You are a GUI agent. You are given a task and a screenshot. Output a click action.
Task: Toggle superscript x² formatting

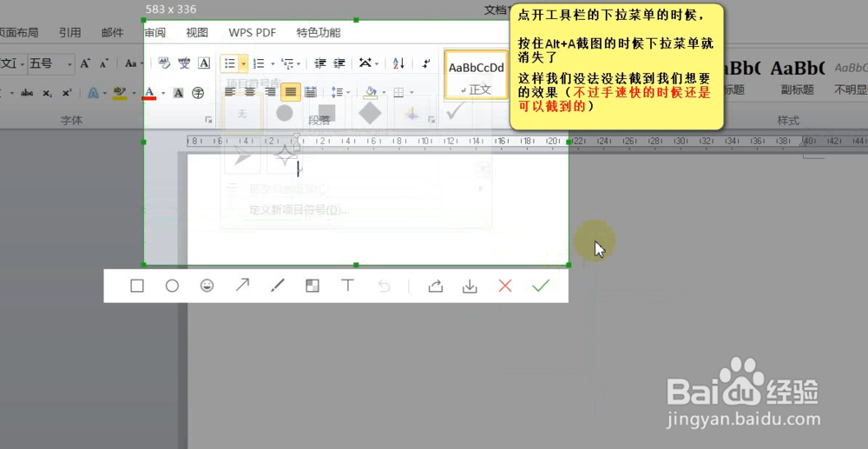pyautogui.click(x=67, y=93)
